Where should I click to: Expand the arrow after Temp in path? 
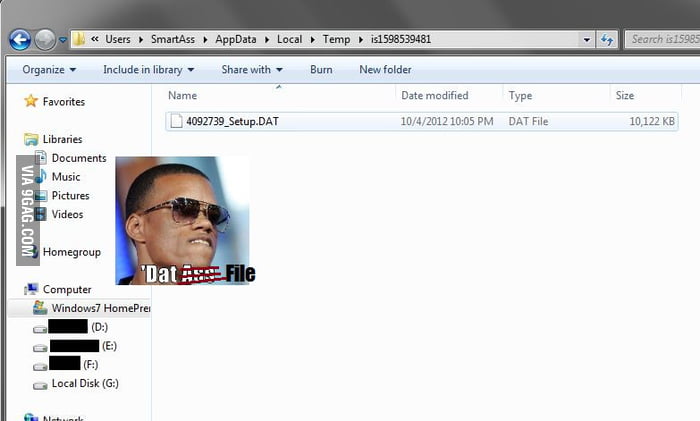[x=360, y=40]
